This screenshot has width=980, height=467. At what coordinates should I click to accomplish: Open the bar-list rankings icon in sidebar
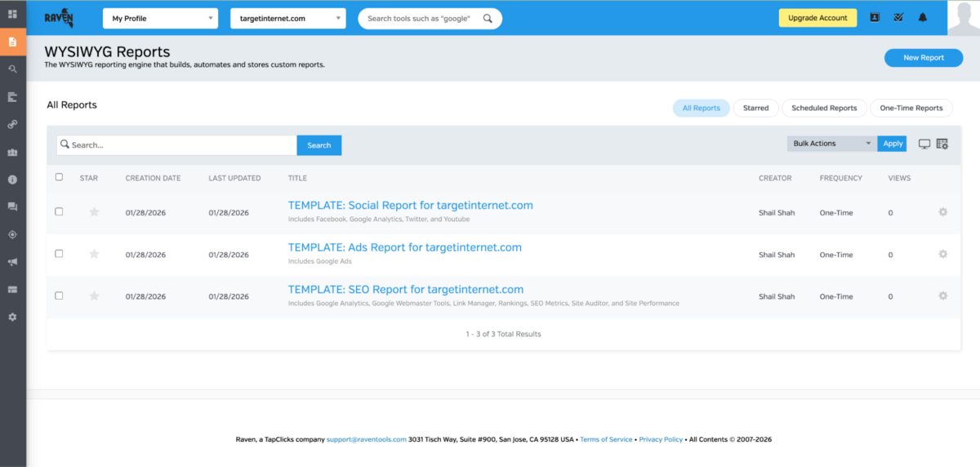[12, 97]
